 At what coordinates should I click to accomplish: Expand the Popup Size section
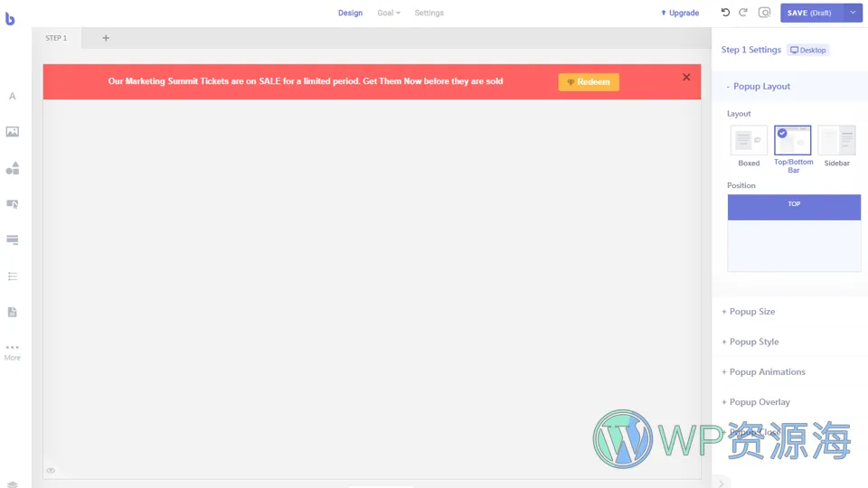(748, 312)
